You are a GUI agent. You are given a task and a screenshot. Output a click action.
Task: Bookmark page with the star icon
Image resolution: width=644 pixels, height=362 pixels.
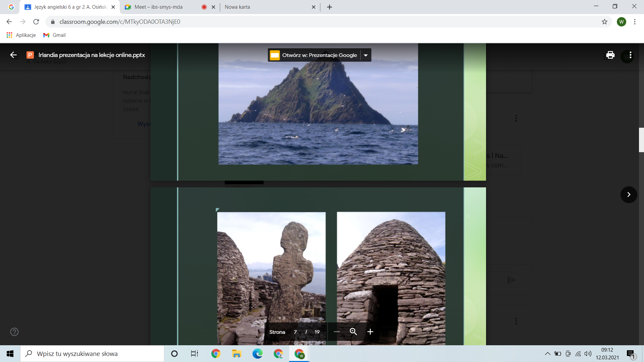coord(604,22)
